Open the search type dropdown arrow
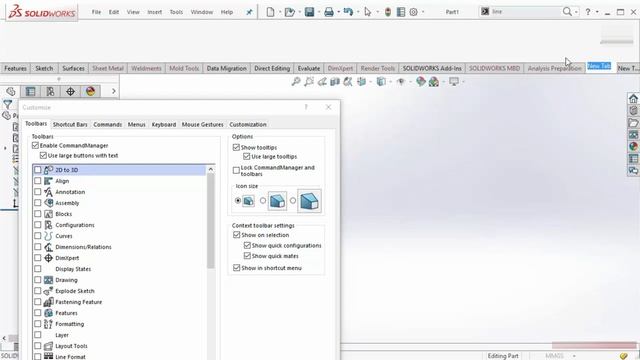 point(576,12)
